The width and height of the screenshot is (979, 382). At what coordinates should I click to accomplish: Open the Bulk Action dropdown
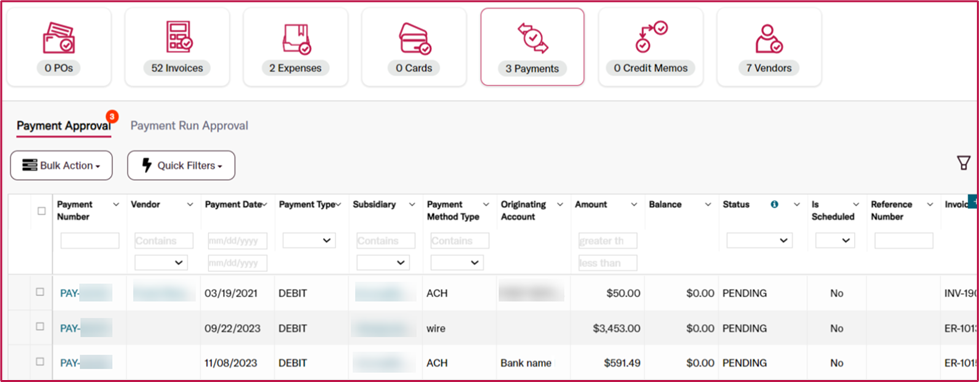[x=61, y=165]
